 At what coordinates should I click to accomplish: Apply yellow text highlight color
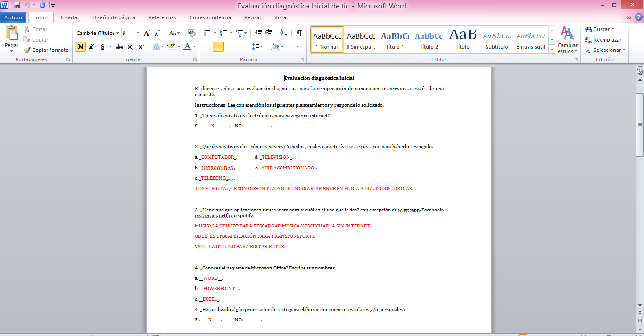pos(171,47)
